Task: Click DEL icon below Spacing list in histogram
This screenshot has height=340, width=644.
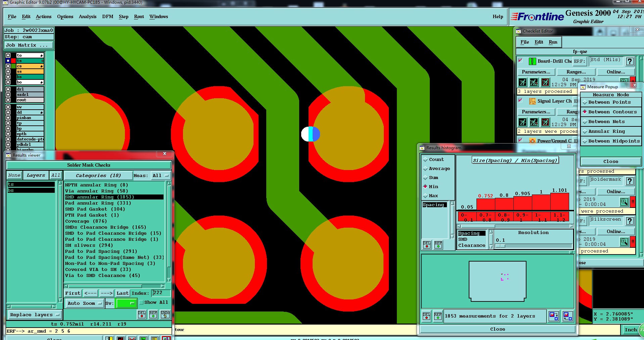Action: pyautogui.click(x=427, y=244)
